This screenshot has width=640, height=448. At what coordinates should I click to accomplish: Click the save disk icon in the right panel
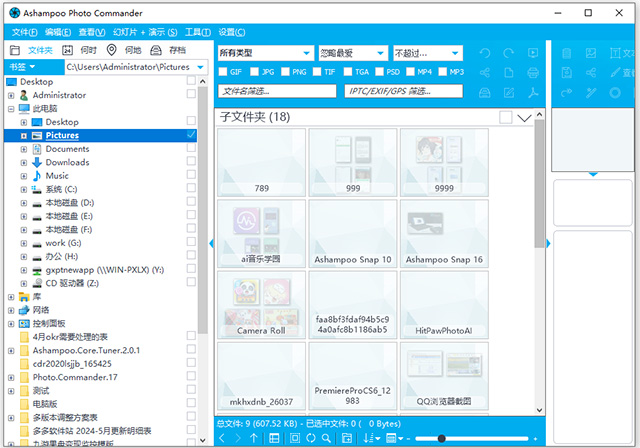[x=567, y=73]
